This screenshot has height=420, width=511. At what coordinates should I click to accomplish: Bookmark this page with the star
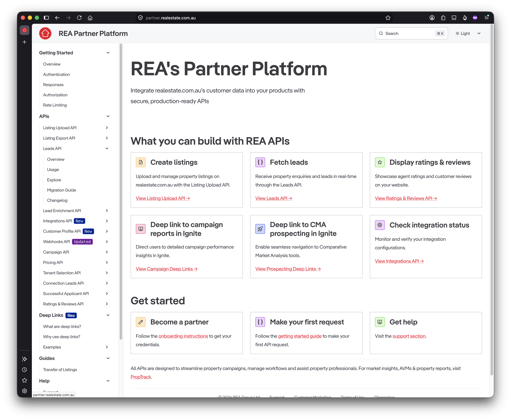[388, 18]
